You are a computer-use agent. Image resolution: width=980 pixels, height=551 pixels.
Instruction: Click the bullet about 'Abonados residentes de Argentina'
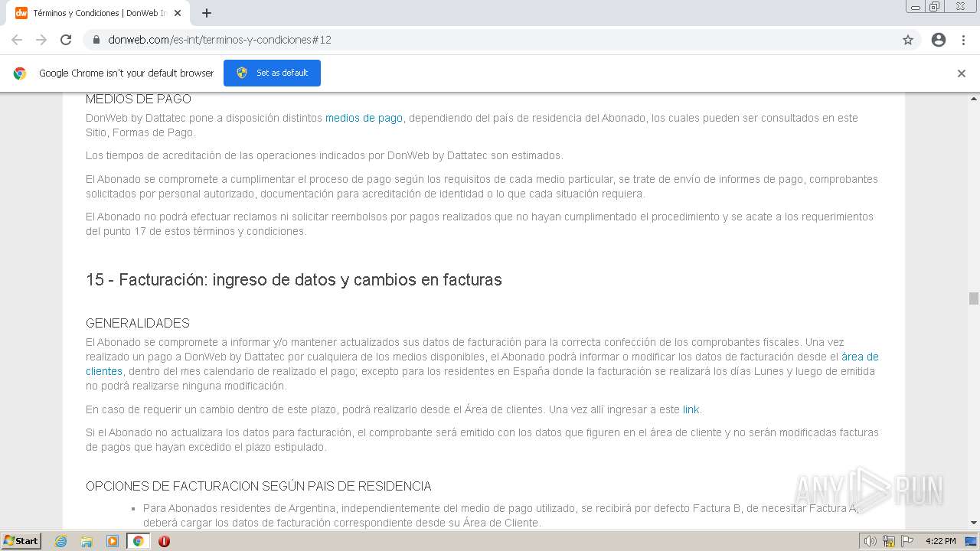[x=500, y=516]
